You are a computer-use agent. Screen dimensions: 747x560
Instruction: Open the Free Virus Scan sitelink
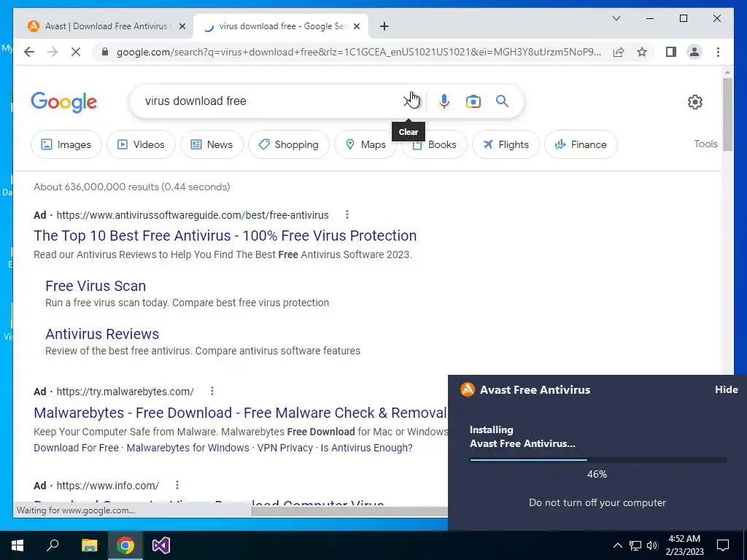(96, 286)
